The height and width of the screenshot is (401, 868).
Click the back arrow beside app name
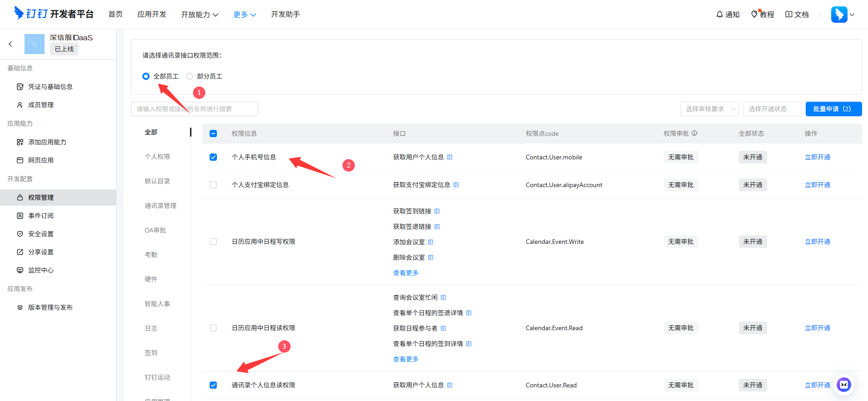click(x=10, y=44)
